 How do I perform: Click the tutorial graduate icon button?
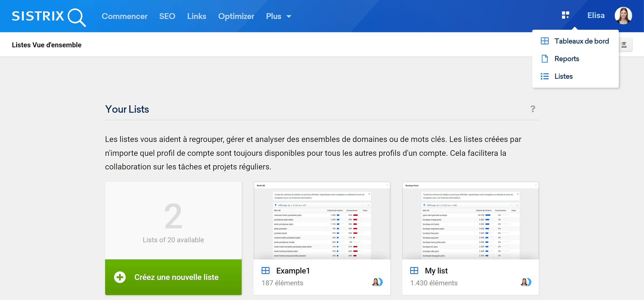tap(624, 45)
